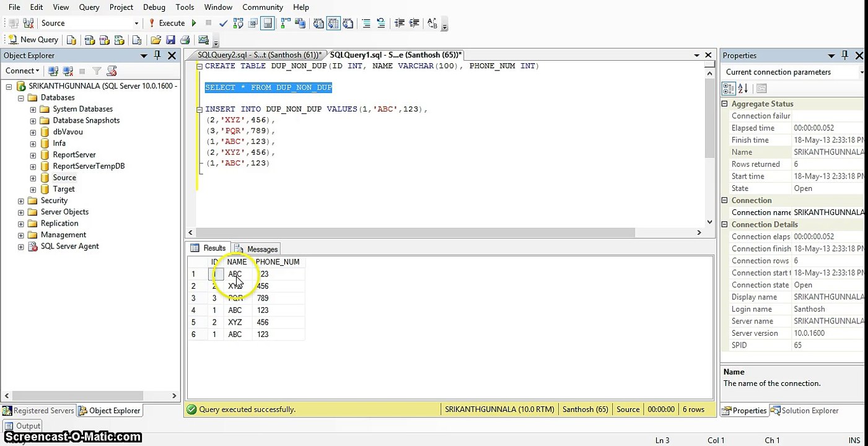
Task: Show the estimated execution plan
Action: [x=239, y=24]
